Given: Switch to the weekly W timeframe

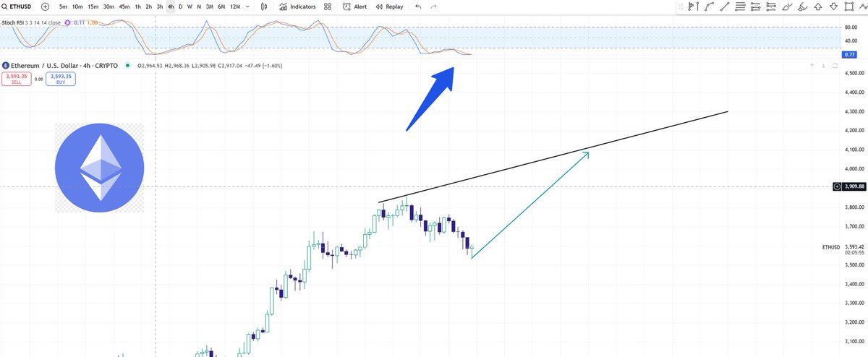Looking at the screenshot, I should (x=190, y=7).
